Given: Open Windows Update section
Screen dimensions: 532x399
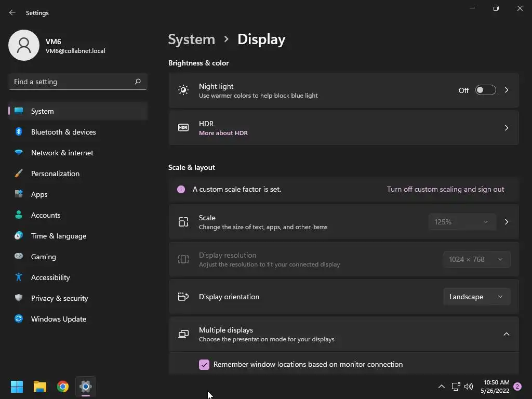Looking at the screenshot, I should click(78, 319).
